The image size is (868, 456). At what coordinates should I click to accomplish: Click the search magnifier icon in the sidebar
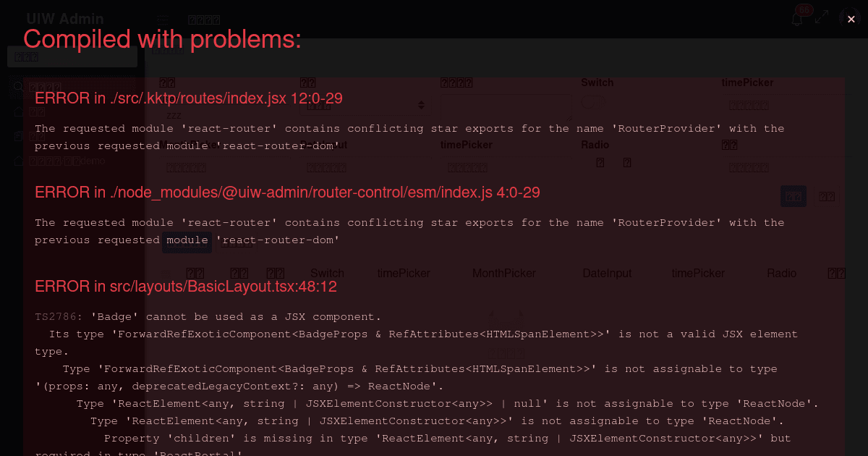(18, 87)
